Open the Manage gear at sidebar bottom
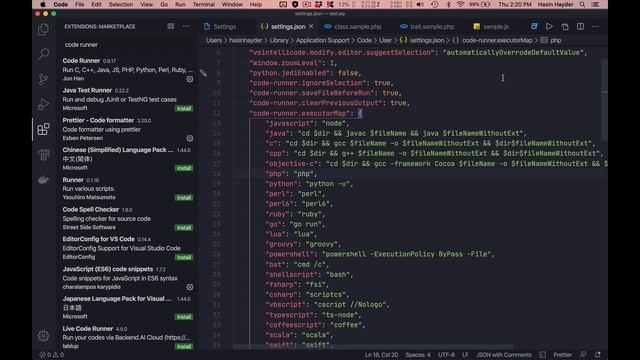 pyautogui.click(x=43, y=336)
